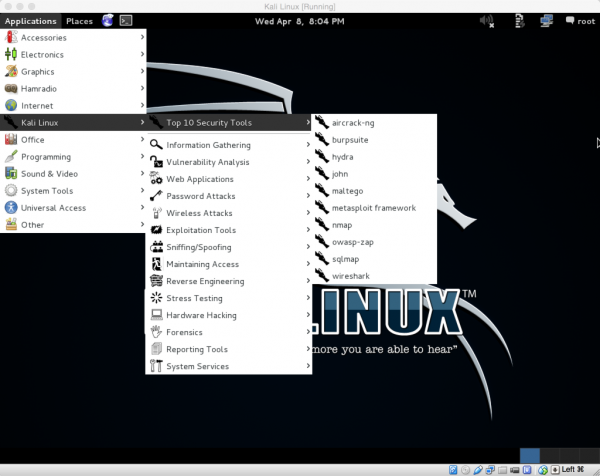Switch to the first workspace in pager
This screenshot has height=476, width=600.
(530, 455)
